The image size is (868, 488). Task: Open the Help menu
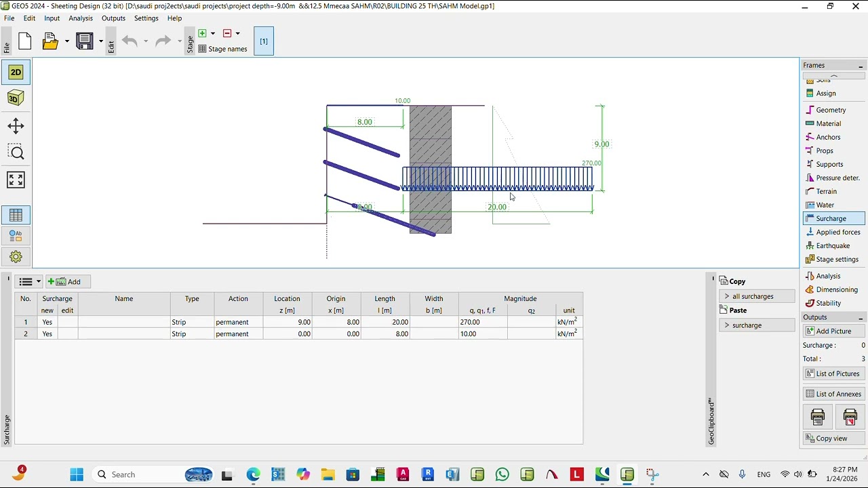coord(174,18)
